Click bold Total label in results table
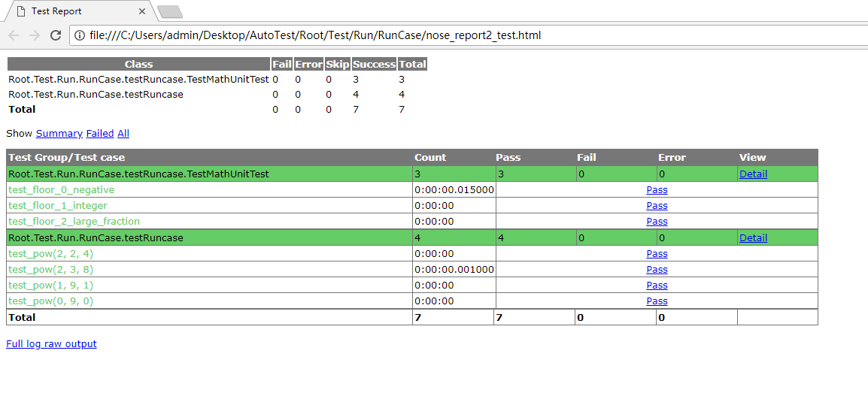The image size is (868, 402). point(22,317)
